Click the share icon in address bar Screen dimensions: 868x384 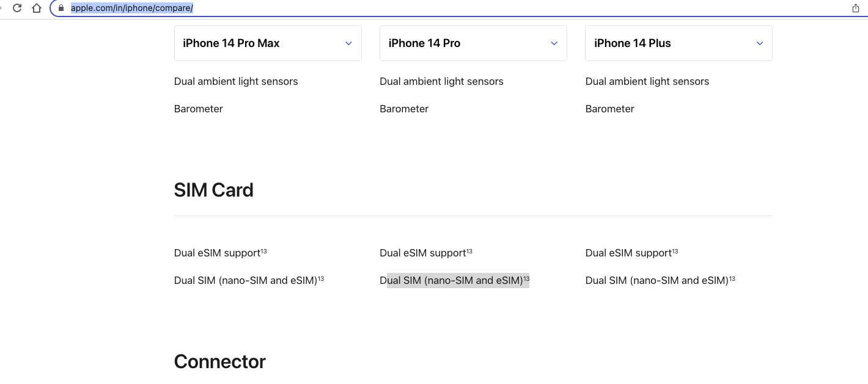[855, 8]
